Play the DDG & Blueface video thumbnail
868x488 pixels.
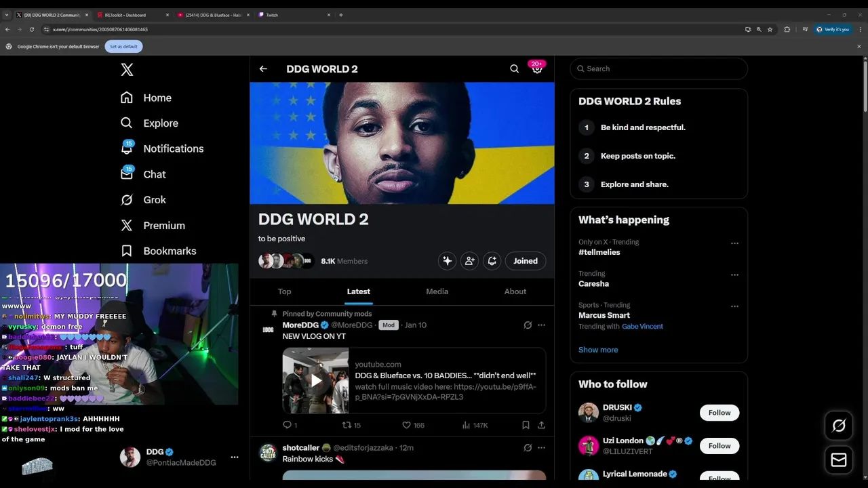pyautogui.click(x=316, y=380)
